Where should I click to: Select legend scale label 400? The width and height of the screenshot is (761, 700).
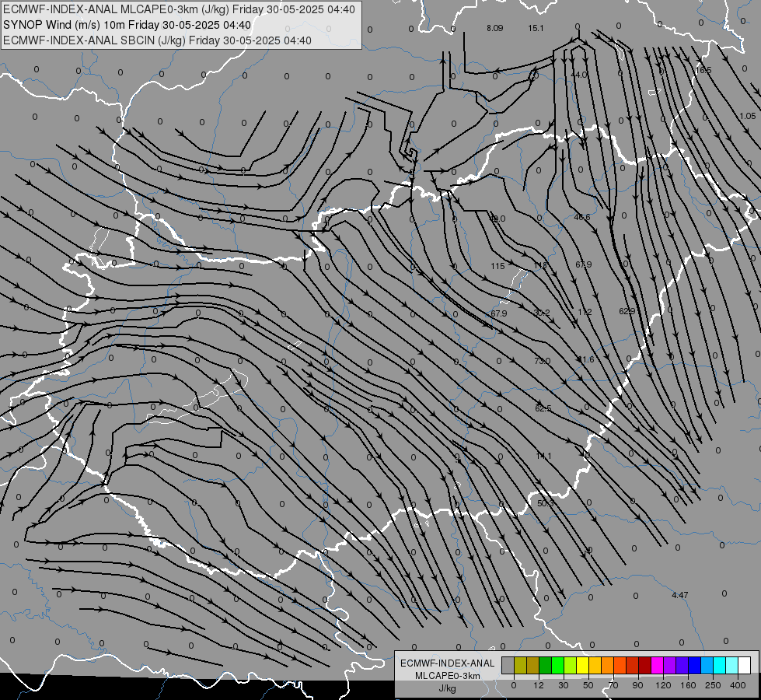(738, 685)
